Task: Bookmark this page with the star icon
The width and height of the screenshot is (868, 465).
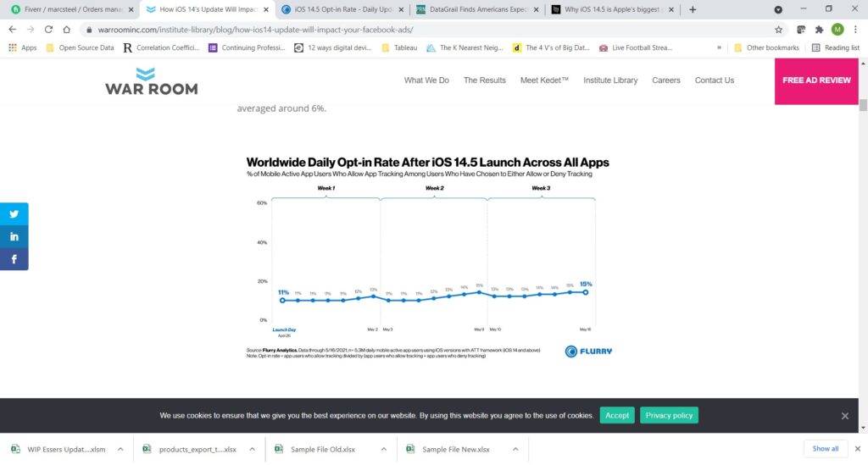Action: (x=778, y=29)
